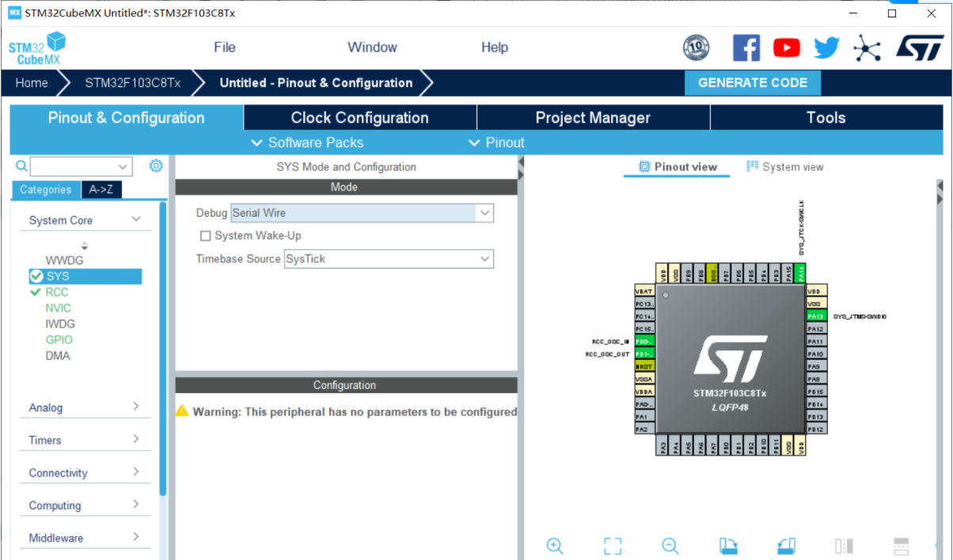953x560 pixels.
Task: Rotate the chip counter-clockwise
Action: tap(786, 546)
